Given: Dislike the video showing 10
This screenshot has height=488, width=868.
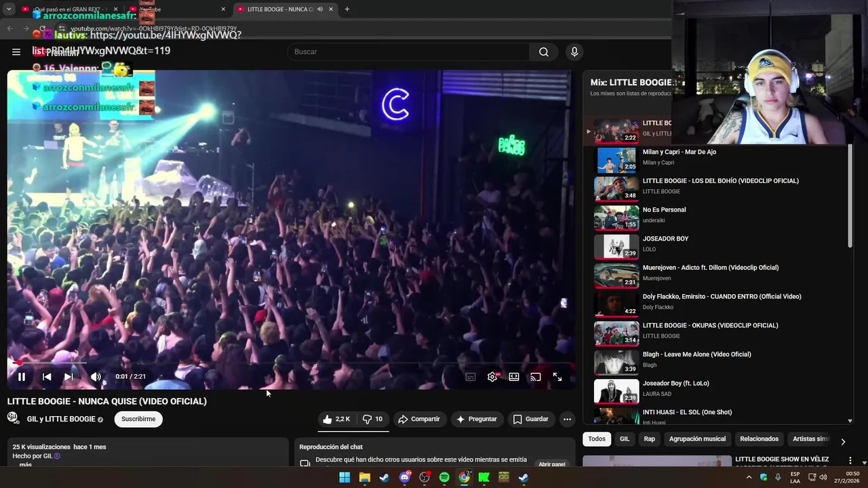Looking at the screenshot, I should [372, 420].
